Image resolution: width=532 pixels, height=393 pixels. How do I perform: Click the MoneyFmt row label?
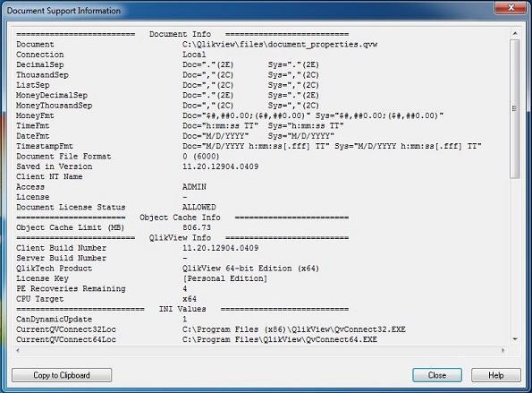click(x=35, y=115)
